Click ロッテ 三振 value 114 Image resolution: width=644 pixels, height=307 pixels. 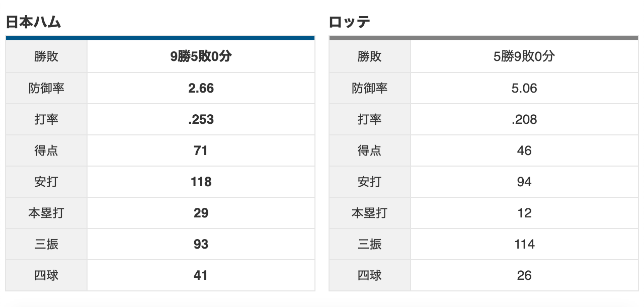(x=524, y=244)
